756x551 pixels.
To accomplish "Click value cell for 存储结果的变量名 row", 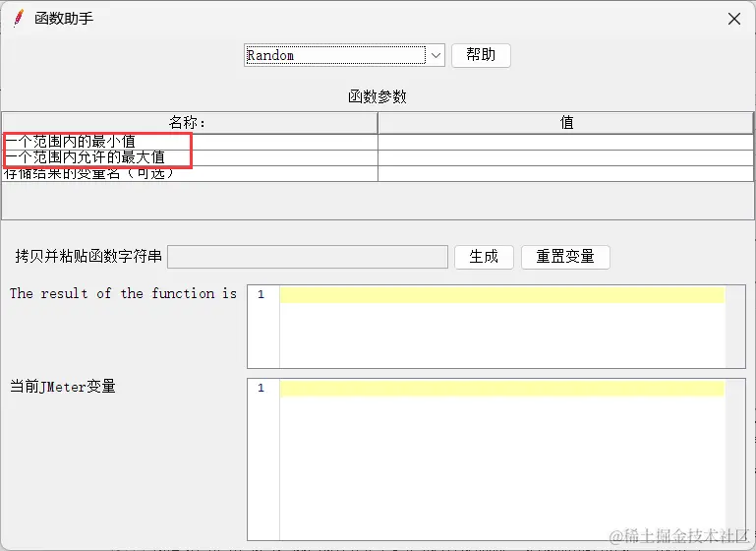I will point(565,174).
